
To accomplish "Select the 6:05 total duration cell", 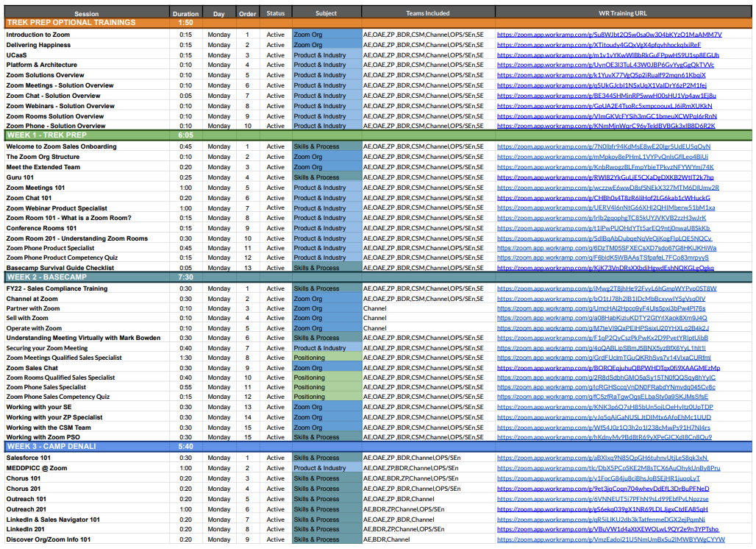I will pos(185,135).
